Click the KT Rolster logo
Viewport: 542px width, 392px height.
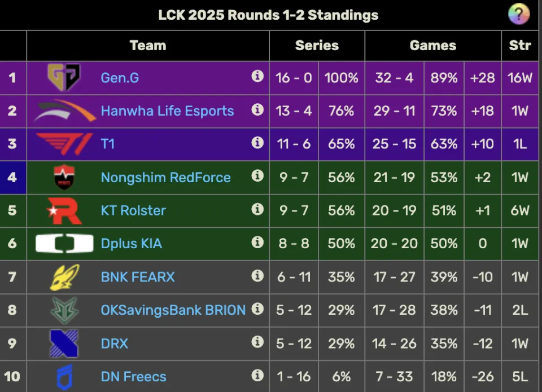coord(64,211)
